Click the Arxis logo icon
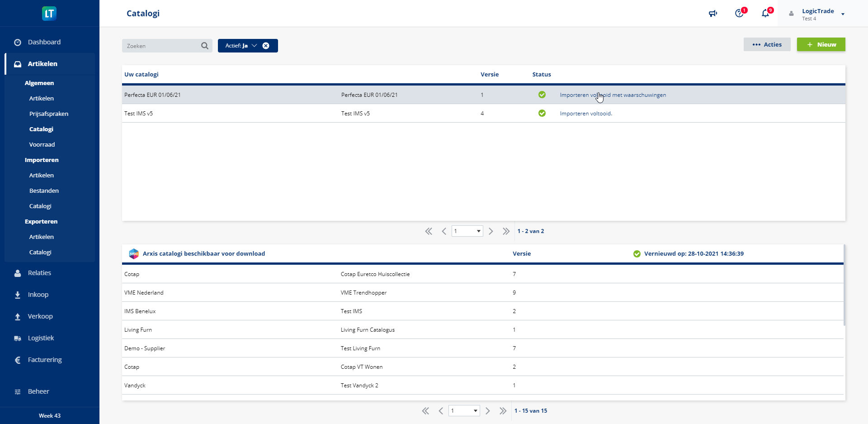868x424 pixels. click(134, 254)
